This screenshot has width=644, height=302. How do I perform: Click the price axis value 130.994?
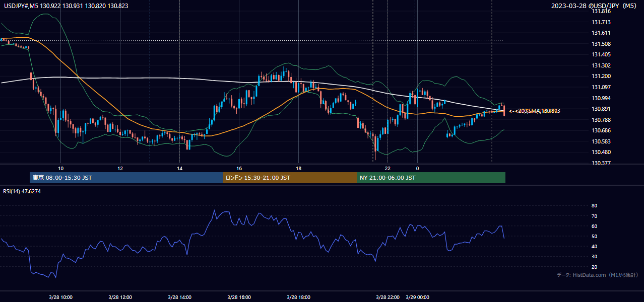click(601, 98)
